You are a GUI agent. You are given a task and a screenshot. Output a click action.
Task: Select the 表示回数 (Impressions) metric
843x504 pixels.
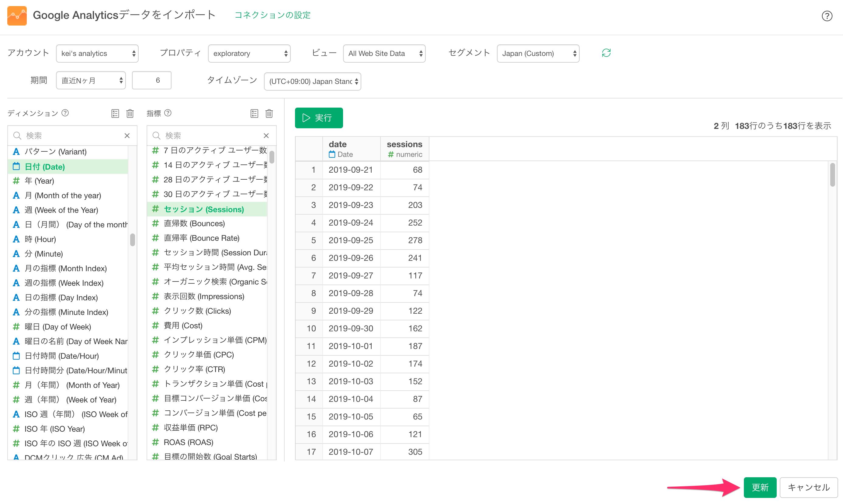point(207,296)
